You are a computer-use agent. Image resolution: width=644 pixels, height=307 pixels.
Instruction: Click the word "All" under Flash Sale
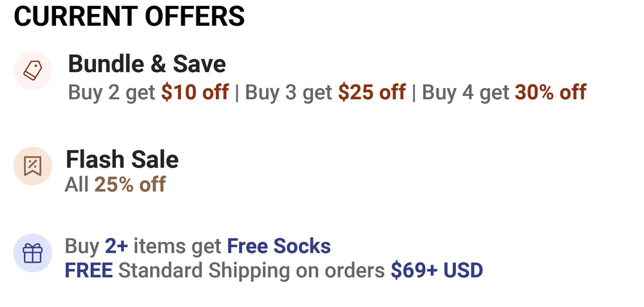pyautogui.click(x=77, y=185)
